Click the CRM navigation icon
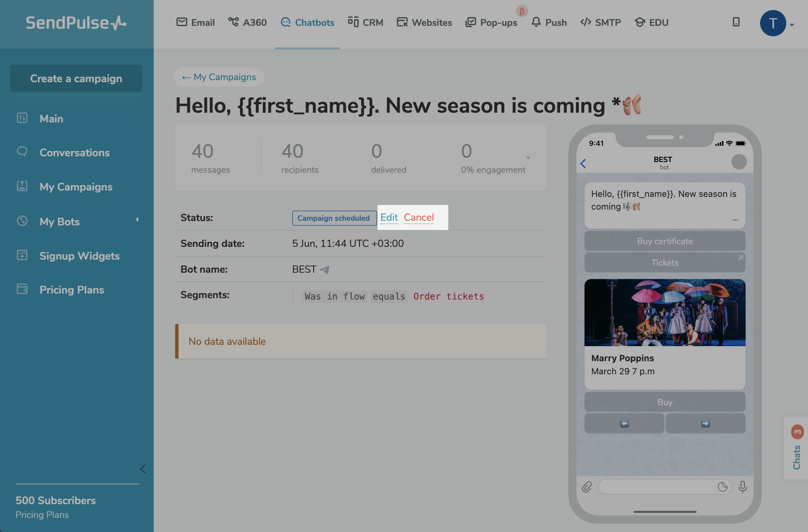 click(x=352, y=21)
